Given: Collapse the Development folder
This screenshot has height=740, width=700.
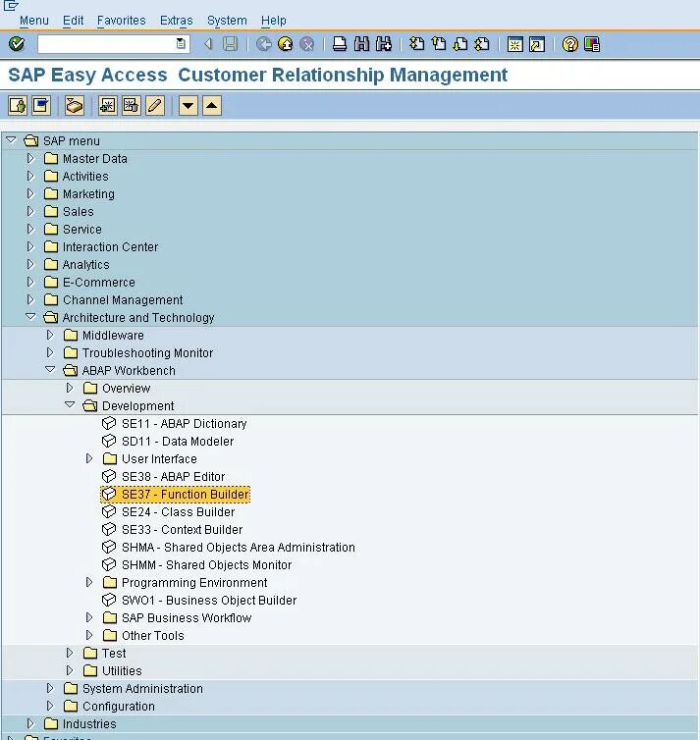Looking at the screenshot, I should [x=70, y=405].
